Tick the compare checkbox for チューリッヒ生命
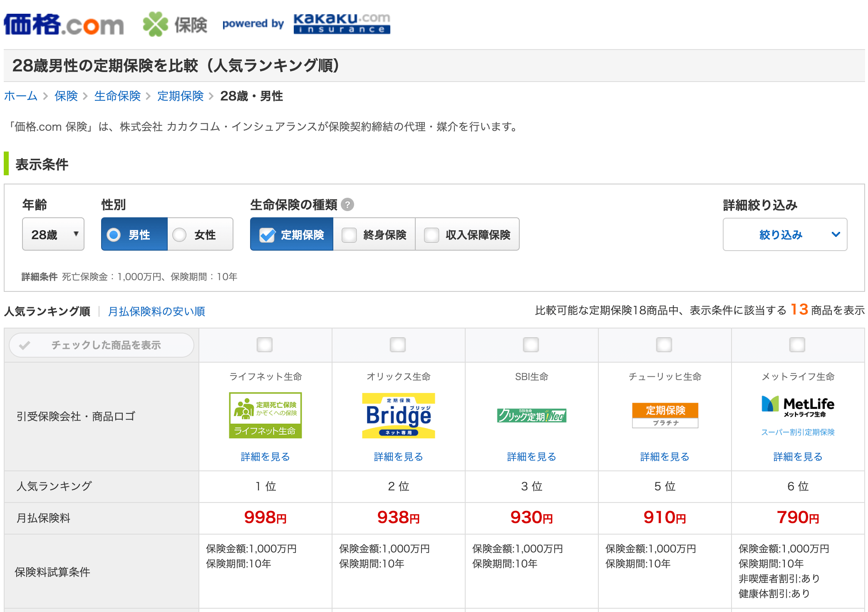 [x=664, y=345]
